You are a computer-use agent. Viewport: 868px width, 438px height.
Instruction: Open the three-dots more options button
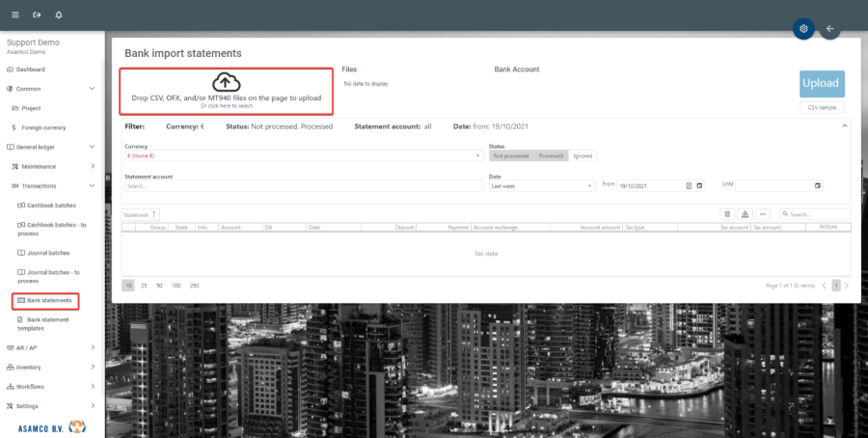[x=763, y=214]
